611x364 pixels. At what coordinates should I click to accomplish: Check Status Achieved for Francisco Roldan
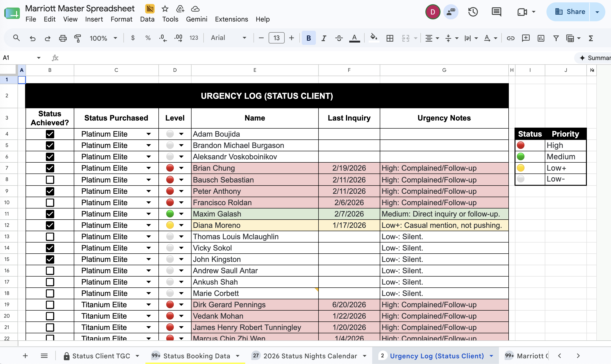click(x=50, y=203)
